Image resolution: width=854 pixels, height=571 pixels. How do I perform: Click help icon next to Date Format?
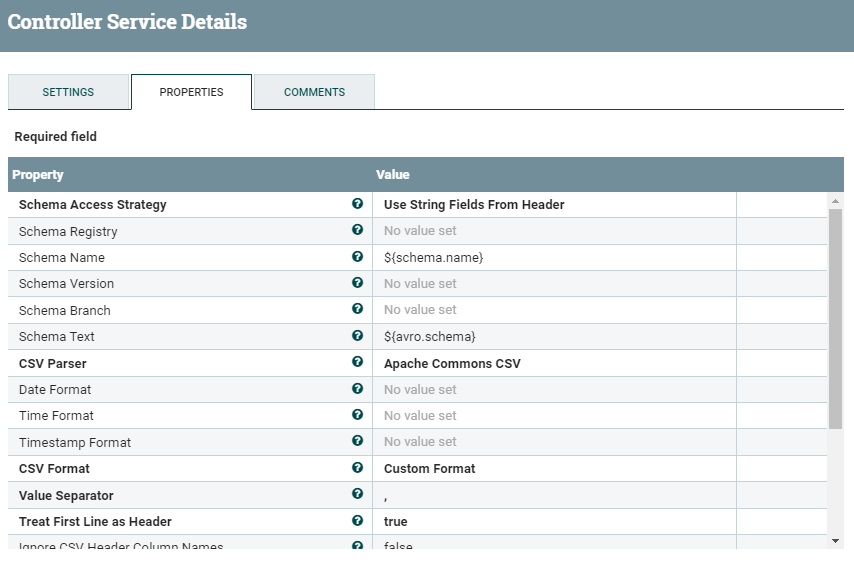(x=357, y=389)
